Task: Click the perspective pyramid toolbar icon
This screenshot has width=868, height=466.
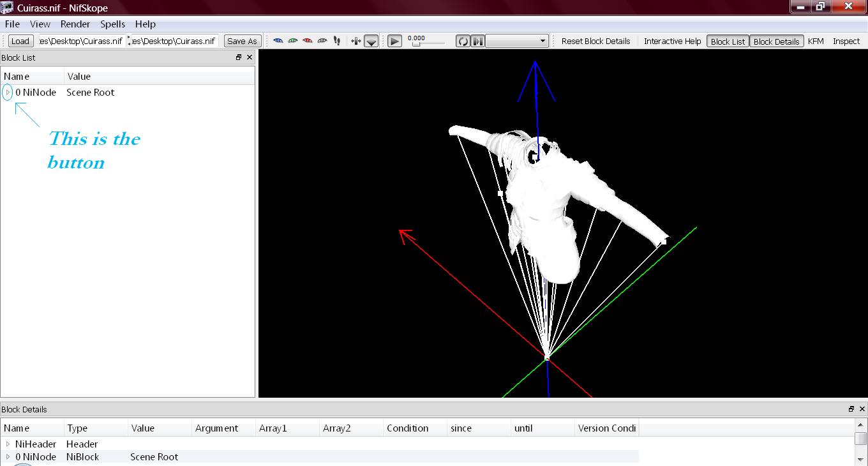Action: coord(371,41)
